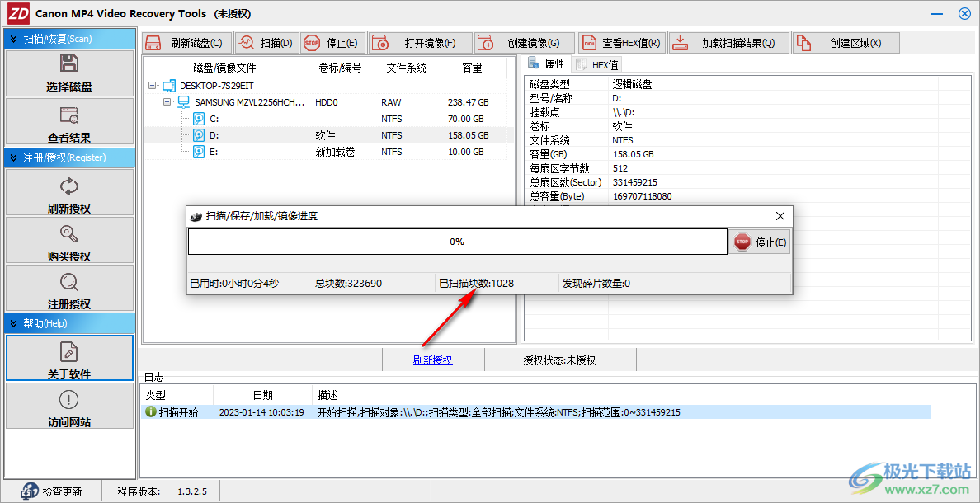
Task: Click the 169707118080 total bytes value
Action: [643, 197]
